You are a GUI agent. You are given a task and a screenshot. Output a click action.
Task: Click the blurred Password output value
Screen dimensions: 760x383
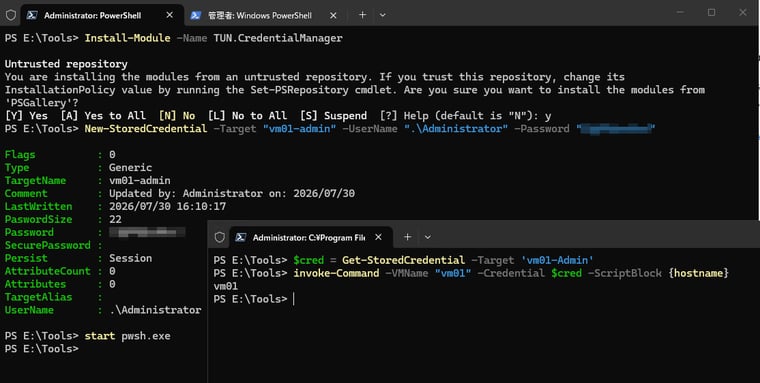tap(147, 232)
